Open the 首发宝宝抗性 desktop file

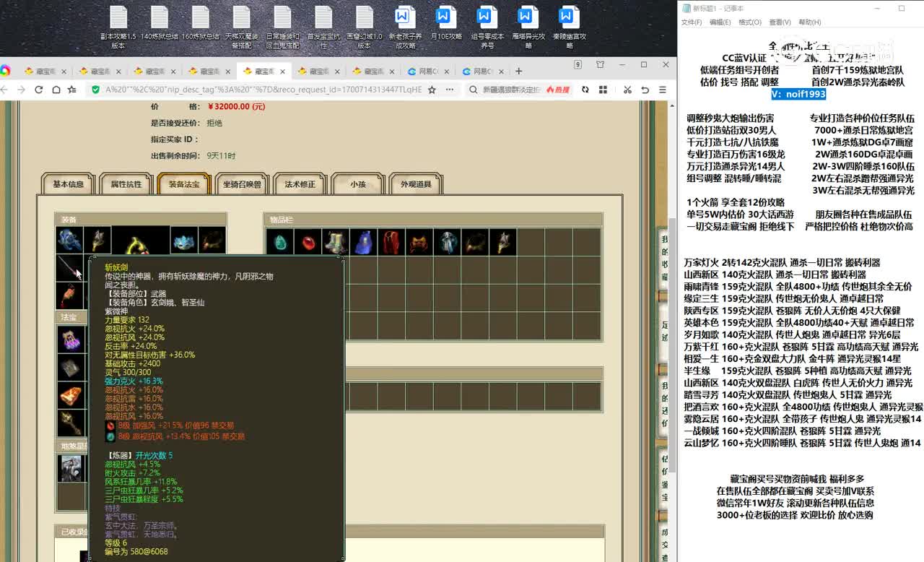pyautogui.click(x=324, y=27)
